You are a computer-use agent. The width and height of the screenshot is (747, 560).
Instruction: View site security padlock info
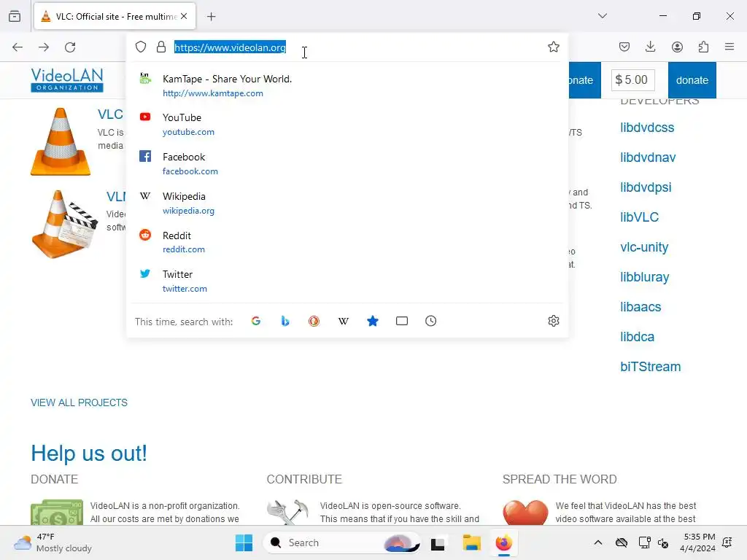tap(161, 47)
